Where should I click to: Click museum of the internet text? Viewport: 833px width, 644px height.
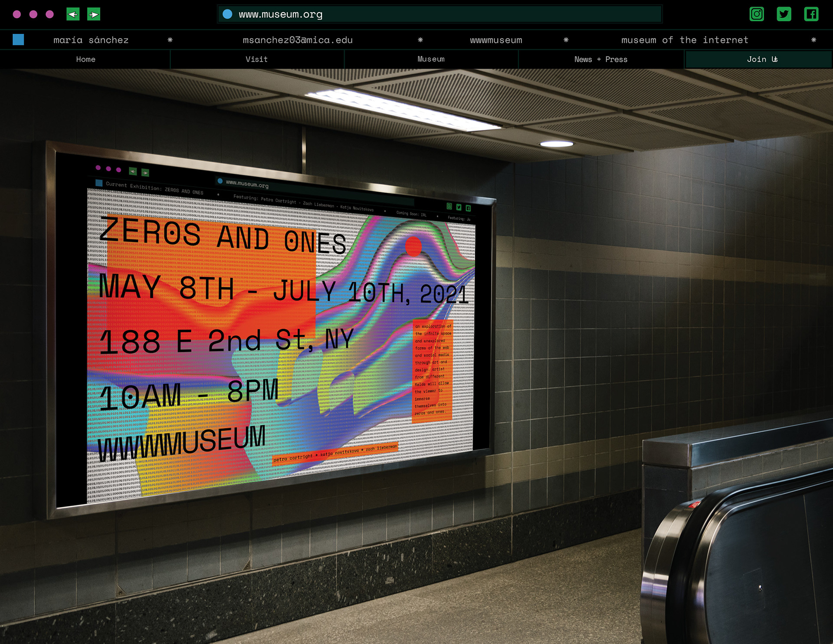pyautogui.click(x=685, y=40)
